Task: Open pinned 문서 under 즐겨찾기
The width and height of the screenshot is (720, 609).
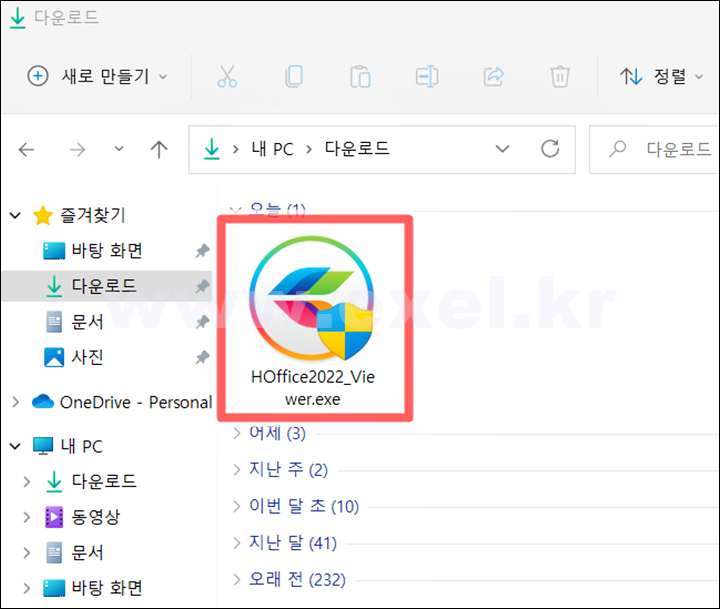Action: pyautogui.click(x=87, y=321)
